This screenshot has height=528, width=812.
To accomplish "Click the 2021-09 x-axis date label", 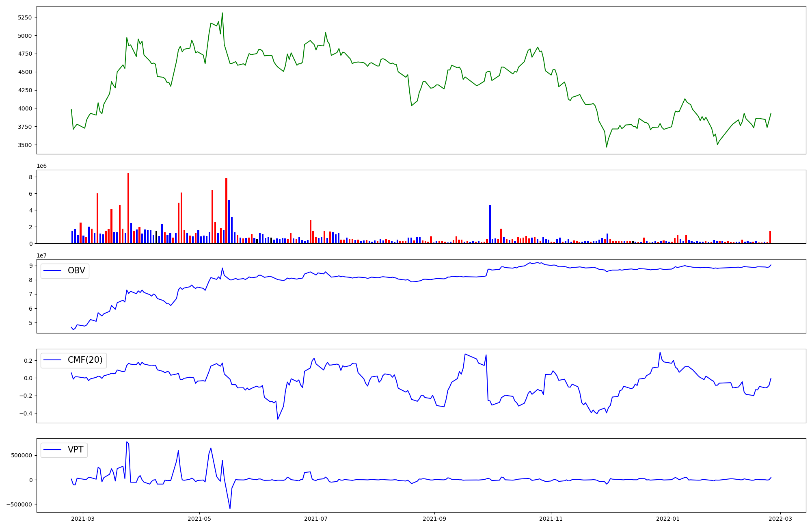I will point(434,519).
